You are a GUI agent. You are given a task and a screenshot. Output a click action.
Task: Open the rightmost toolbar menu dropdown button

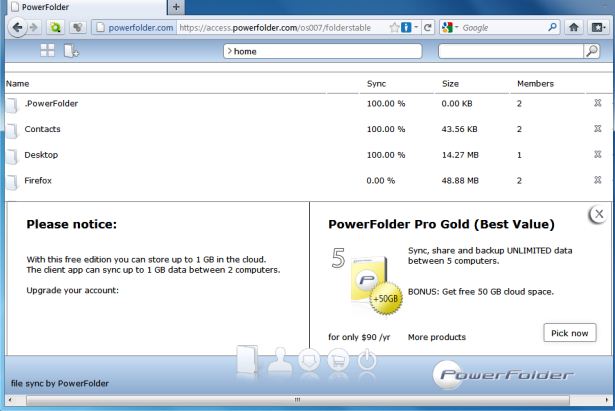(598, 27)
